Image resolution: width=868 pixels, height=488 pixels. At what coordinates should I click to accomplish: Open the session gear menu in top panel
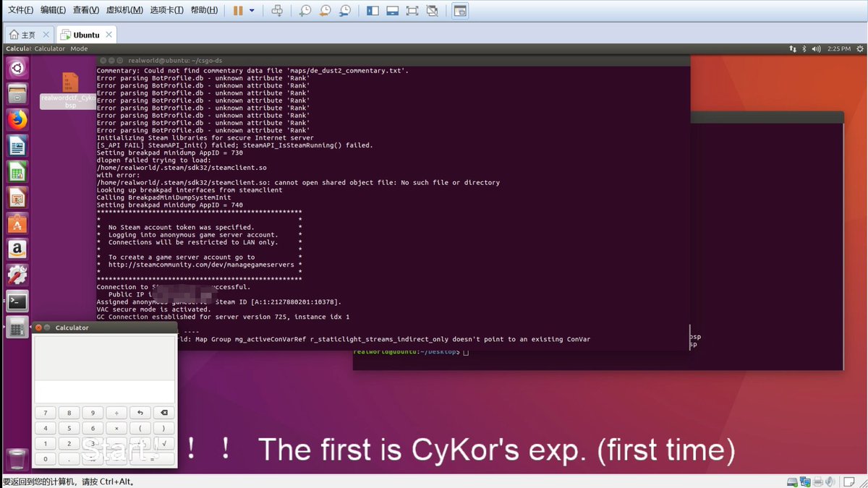pyautogui.click(x=859, y=48)
